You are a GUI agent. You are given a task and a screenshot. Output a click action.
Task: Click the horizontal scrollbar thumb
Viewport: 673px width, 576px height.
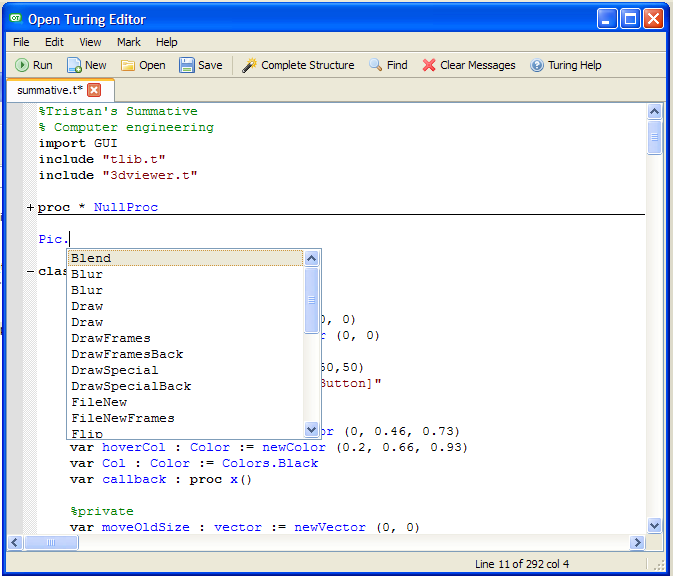tap(51, 543)
